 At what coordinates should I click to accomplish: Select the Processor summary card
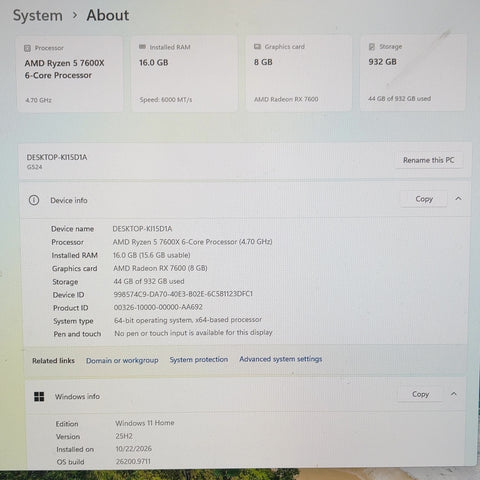70,74
